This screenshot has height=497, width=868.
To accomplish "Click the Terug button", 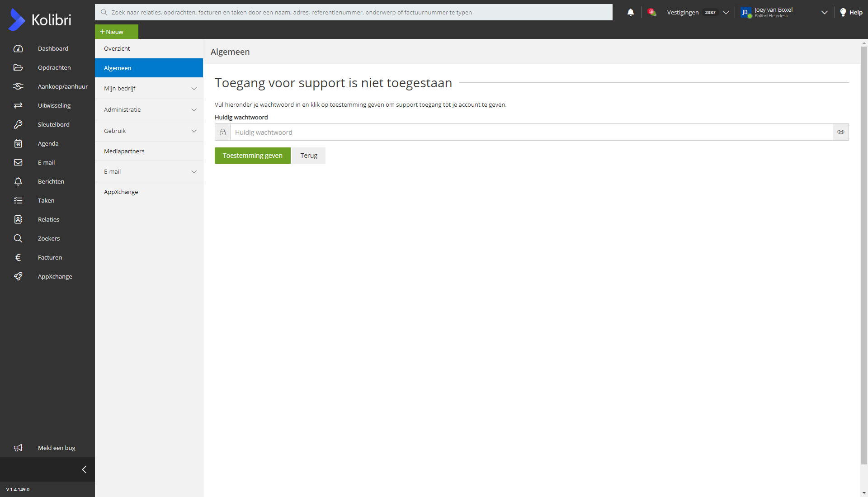I will pyautogui.click(x=309, y=156).
